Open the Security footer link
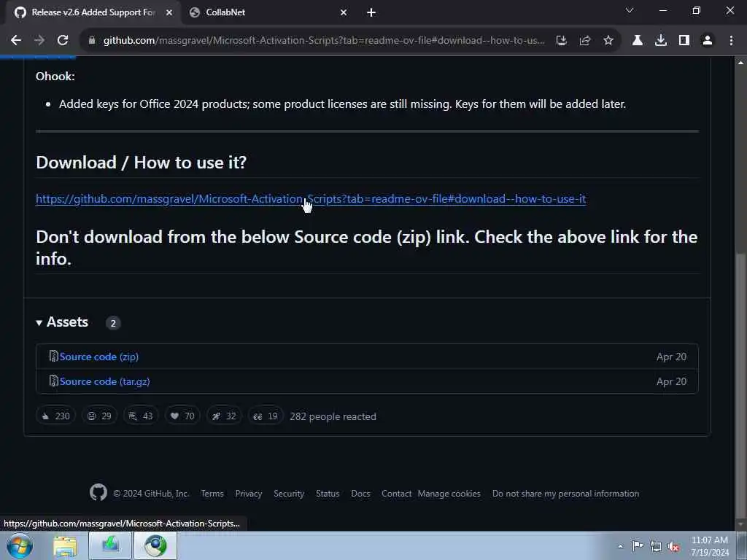This screenshot has height=560, width=747. click(289, 494)
